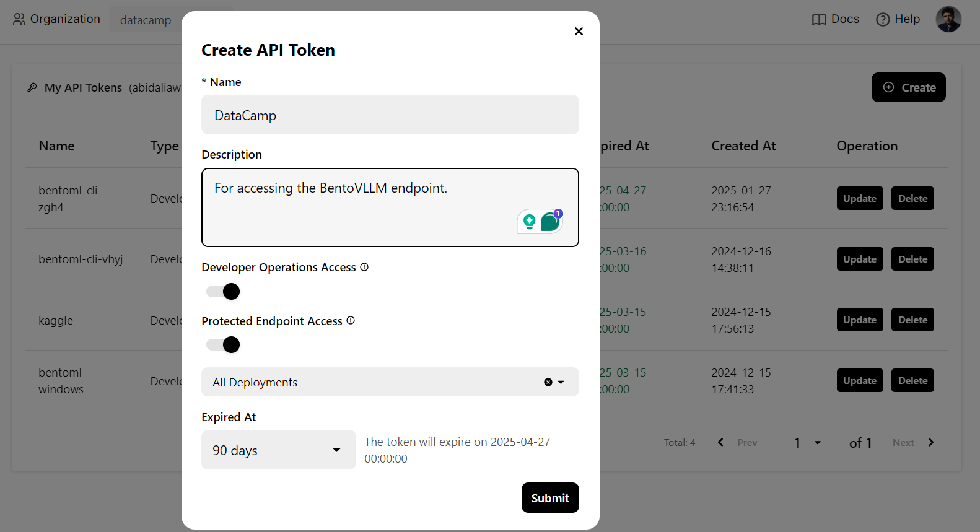980x532 pixels.
Task: Delete the bentoml-cli-zgh4 token
Action: (912, 198)
